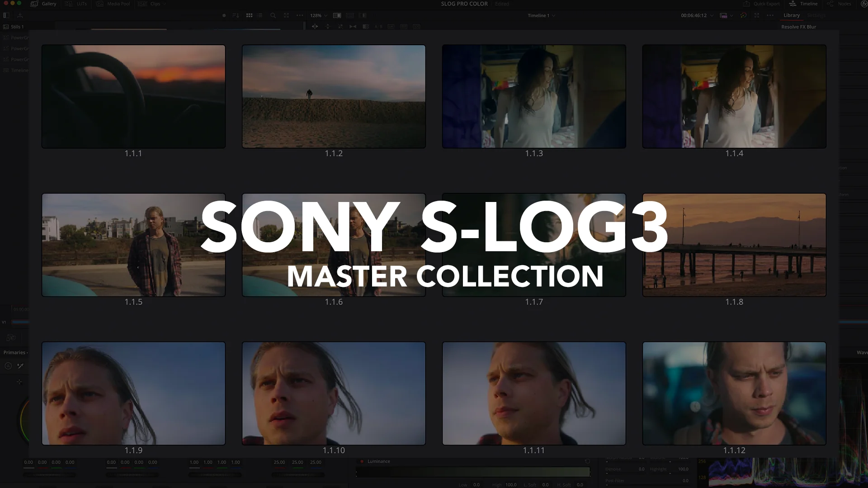
Task: Select still thumbnail 1.1.3
Action: [534, 96]
